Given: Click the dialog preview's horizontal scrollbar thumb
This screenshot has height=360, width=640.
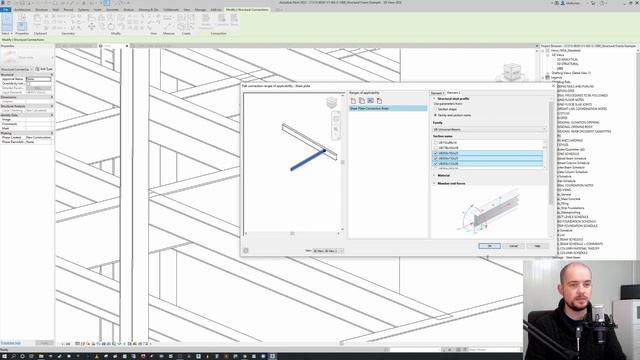Looking at the screenshot, I should 292,233.
